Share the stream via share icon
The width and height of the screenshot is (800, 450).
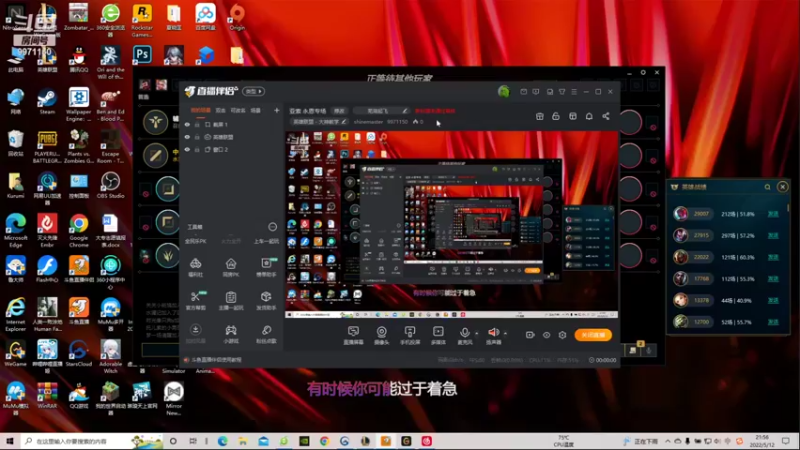click(x=606, y=116)
